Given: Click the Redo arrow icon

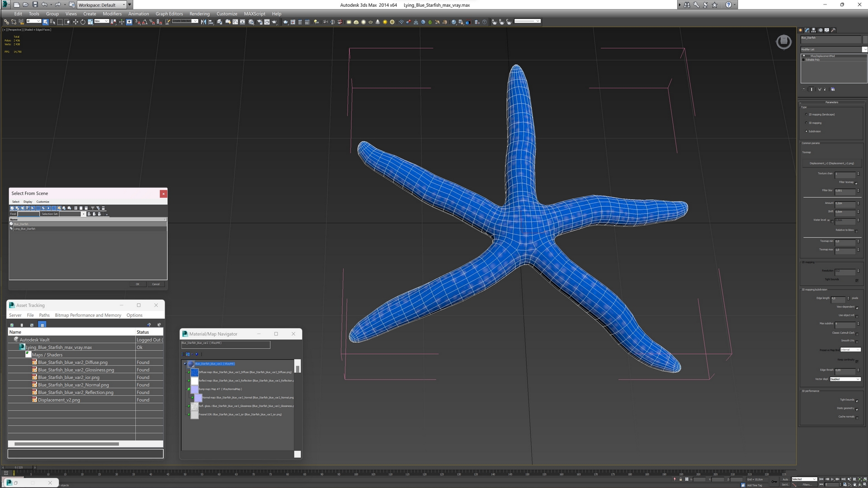Looking at the screenshot, I should pyautogui.click(x=57, y=5).
